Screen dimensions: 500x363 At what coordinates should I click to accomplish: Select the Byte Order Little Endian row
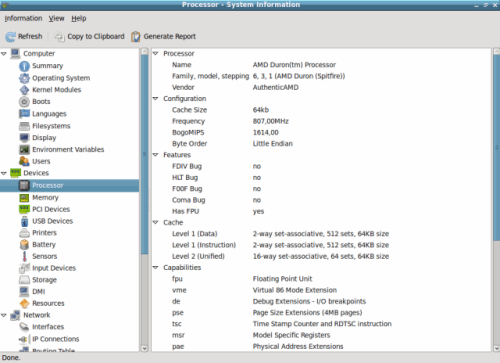pos(321,144)
